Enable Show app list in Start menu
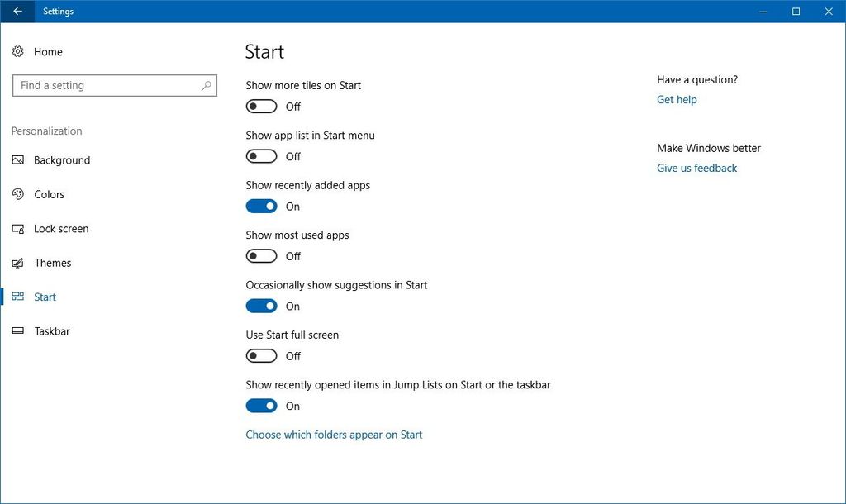Screen dimensions: 846x504 point(261,156)
